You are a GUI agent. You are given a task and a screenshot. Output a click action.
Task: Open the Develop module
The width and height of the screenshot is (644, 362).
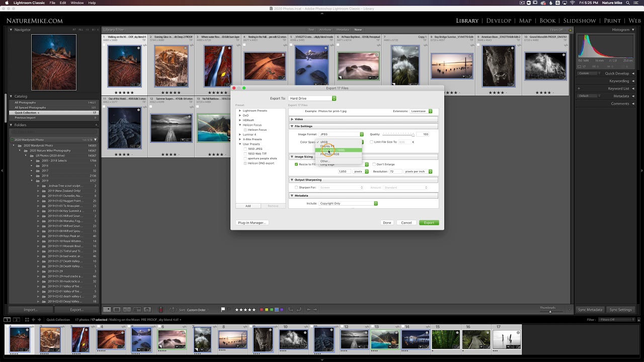coord(499,21)
